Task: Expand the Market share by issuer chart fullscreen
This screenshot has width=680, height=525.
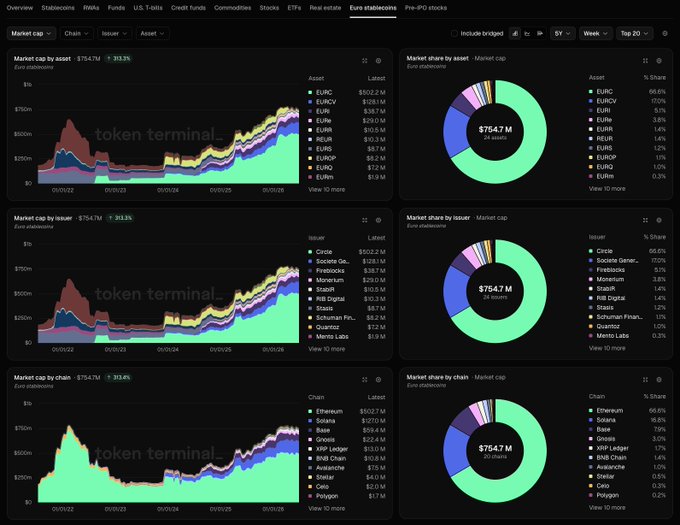Action: tap(645, 220)
